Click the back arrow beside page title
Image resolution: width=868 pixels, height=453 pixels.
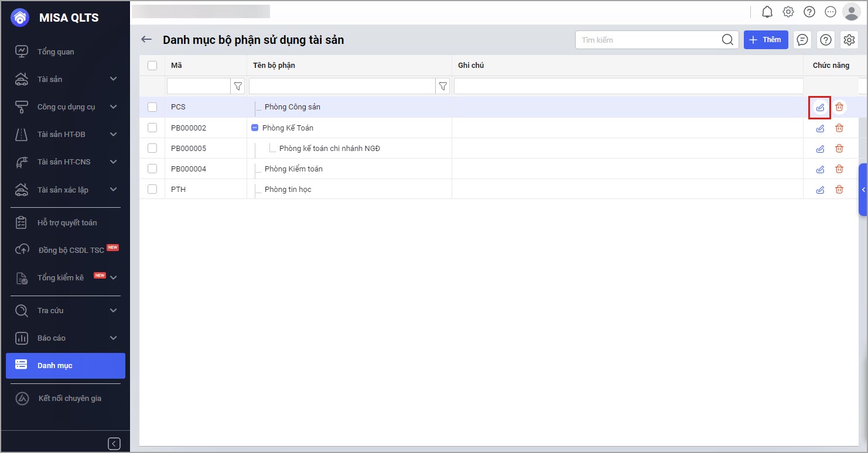(x=146, y=40)
